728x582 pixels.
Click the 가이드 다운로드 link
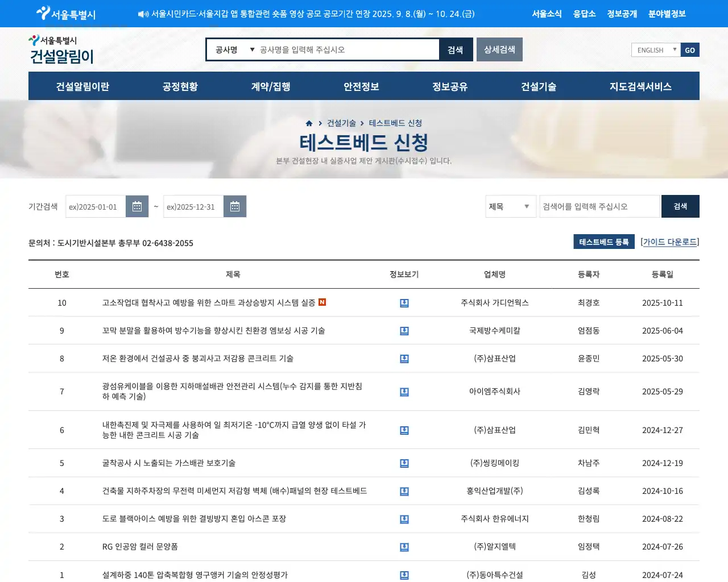[670, 242]
